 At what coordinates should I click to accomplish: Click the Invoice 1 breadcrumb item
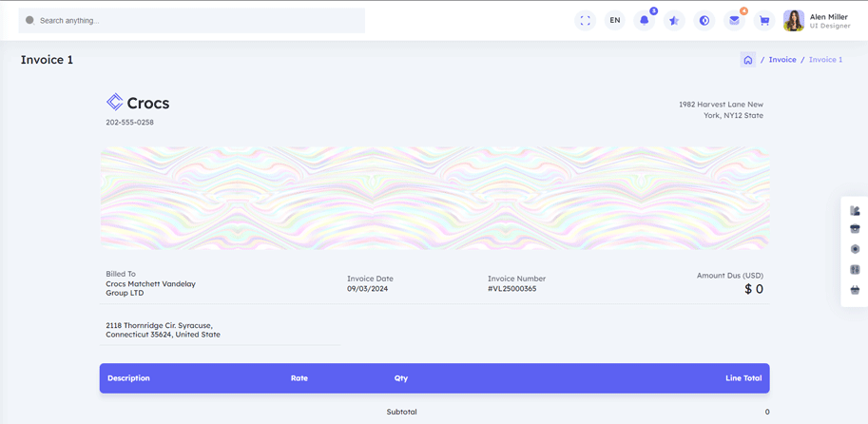[825, 60]
